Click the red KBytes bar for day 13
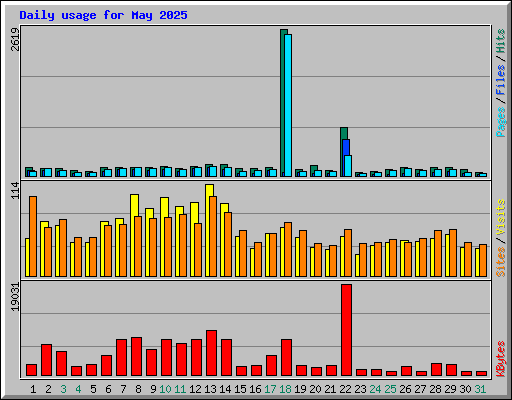The width and height of the screenshot is (512, 400). point(211,353)
